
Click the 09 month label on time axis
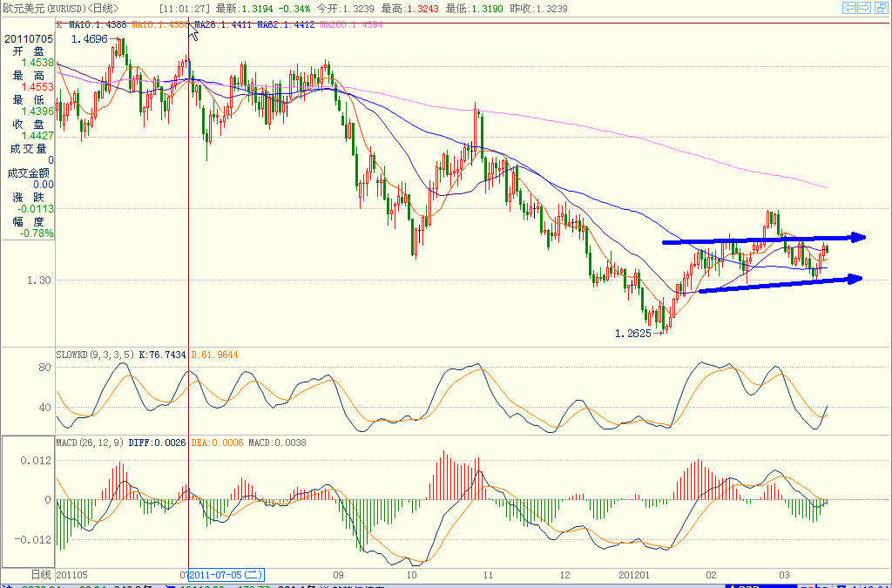339,575
